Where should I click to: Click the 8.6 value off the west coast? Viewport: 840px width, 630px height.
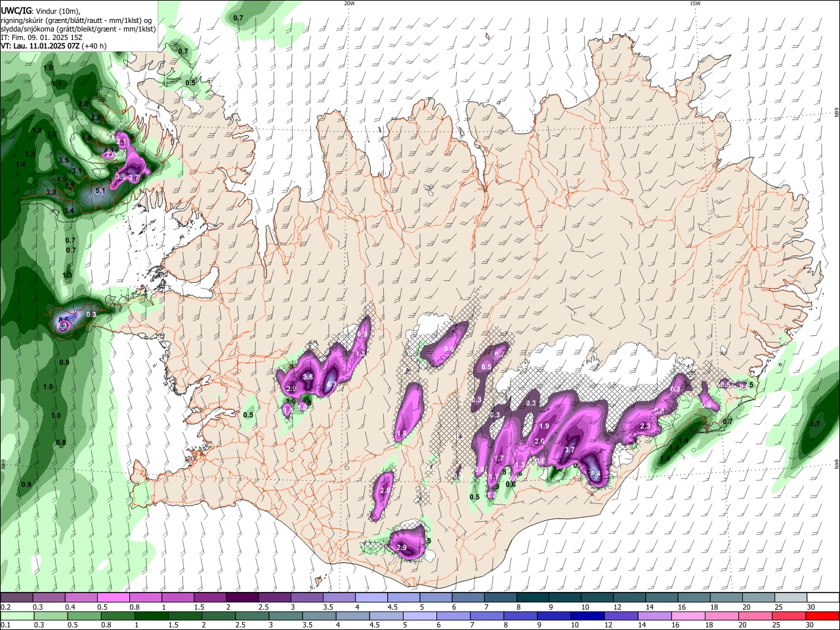[64, 320]
